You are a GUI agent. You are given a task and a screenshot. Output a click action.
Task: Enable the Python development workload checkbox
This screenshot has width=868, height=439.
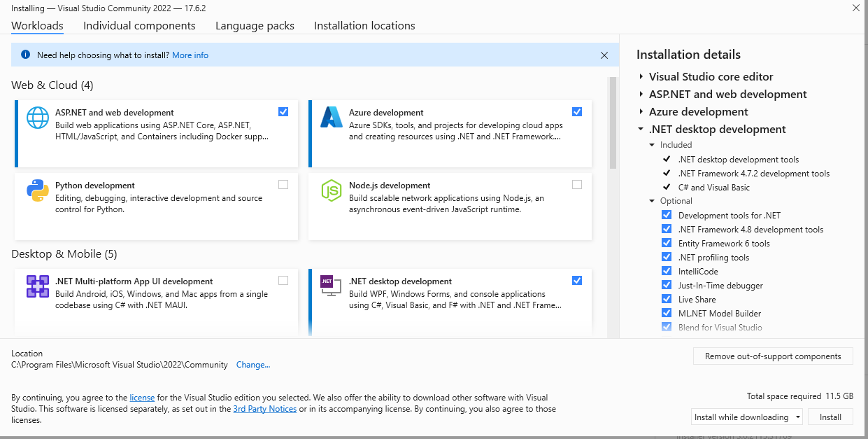[x=283, y=185]
